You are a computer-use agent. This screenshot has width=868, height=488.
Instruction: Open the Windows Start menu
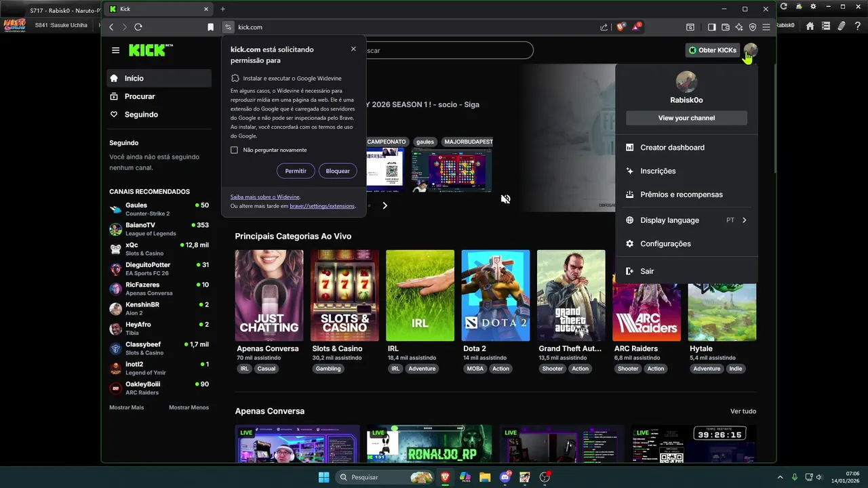[324, 477]
